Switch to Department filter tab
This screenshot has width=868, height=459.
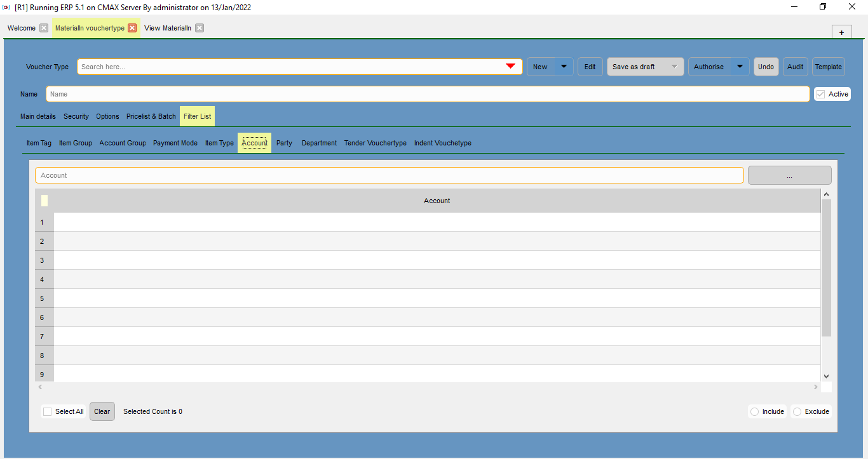click(x=319, y=143)
